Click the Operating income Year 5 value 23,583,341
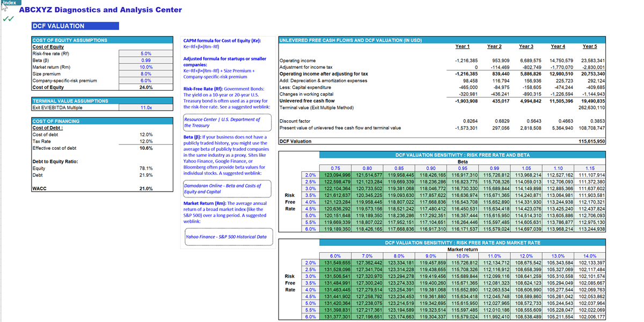 (x=593, y=61)
